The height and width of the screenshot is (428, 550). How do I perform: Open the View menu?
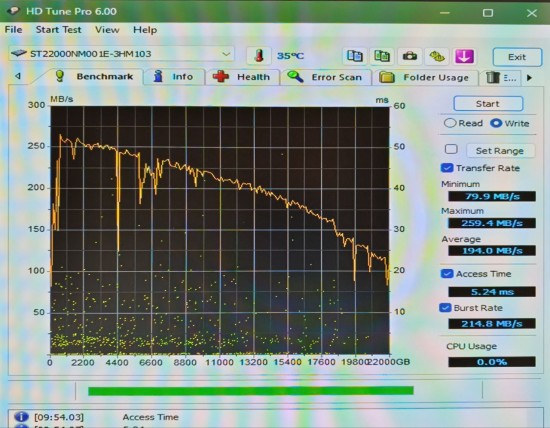pos(107,29)
